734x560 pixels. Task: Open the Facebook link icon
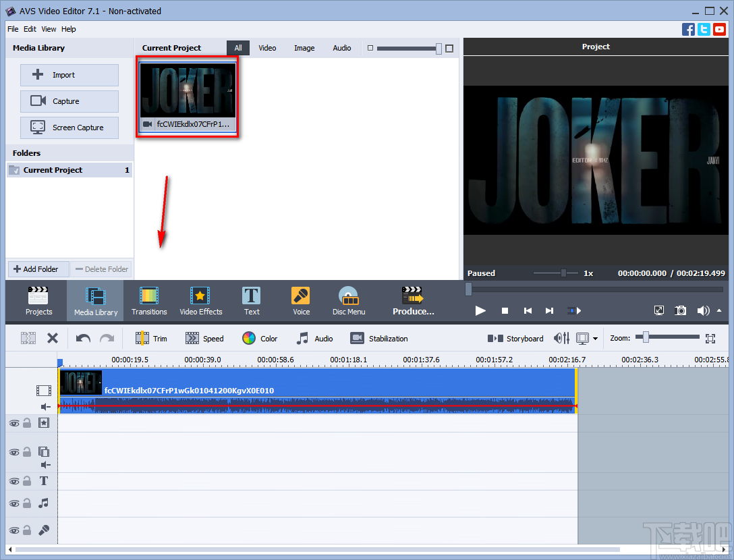pyautogui.click(x=688, y=29)
